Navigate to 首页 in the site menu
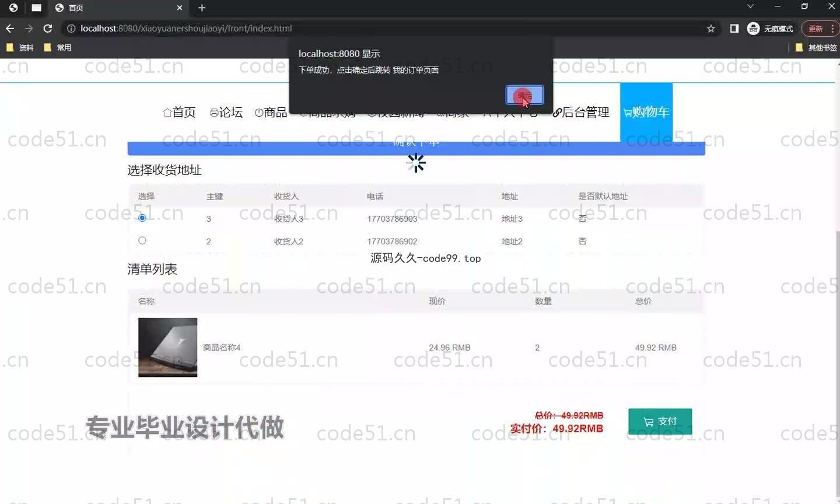 pyautogui.click(x=180, y=112)
